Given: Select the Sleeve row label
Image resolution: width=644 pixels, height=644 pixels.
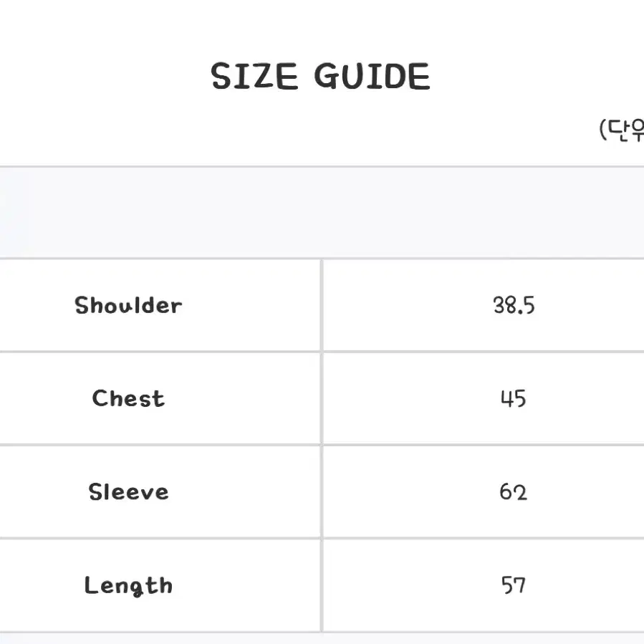Looking at the screenshot, I should coord(128,491).
